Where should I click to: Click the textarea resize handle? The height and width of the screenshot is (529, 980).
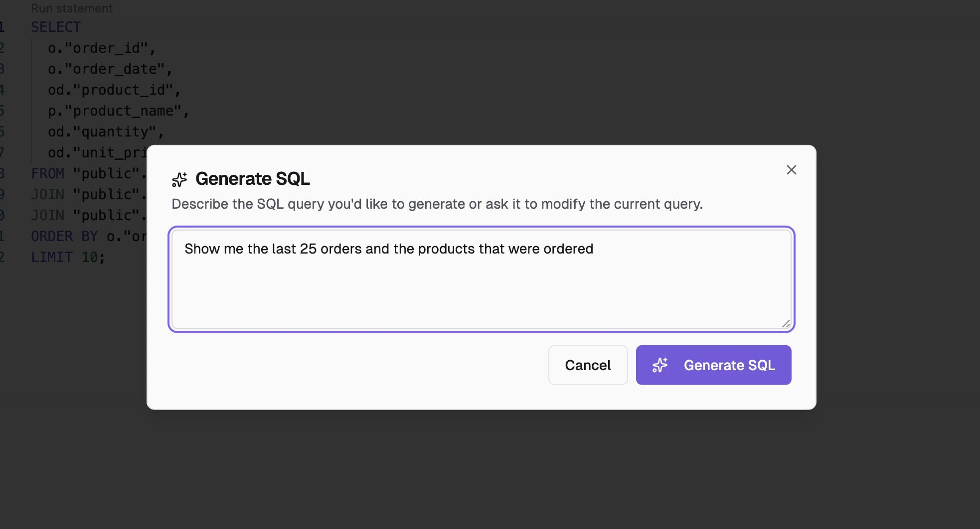coord(787,323)
